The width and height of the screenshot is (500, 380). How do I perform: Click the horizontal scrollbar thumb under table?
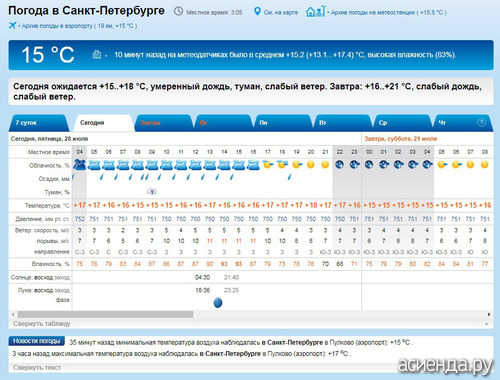pyautogui.click(x=105, y=314)
